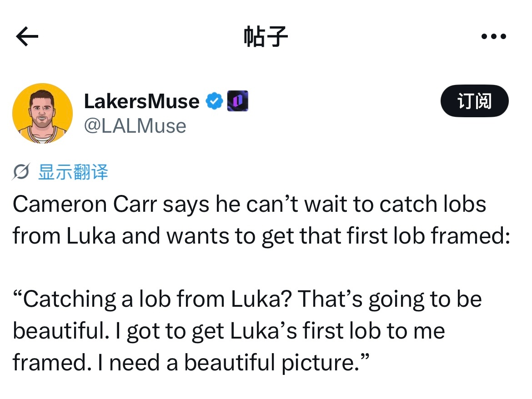The height and width of the screenshot is (399, 532).
Task: Open the LakersMuse display name
Action: pyautogui.click(x=141, y=101)
